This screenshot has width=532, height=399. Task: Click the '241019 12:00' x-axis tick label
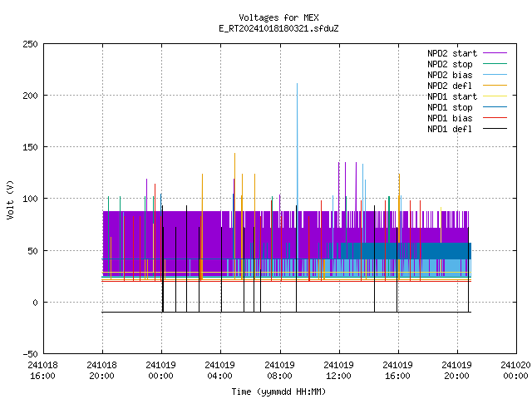pyautogui.click(x=338, y=371)
